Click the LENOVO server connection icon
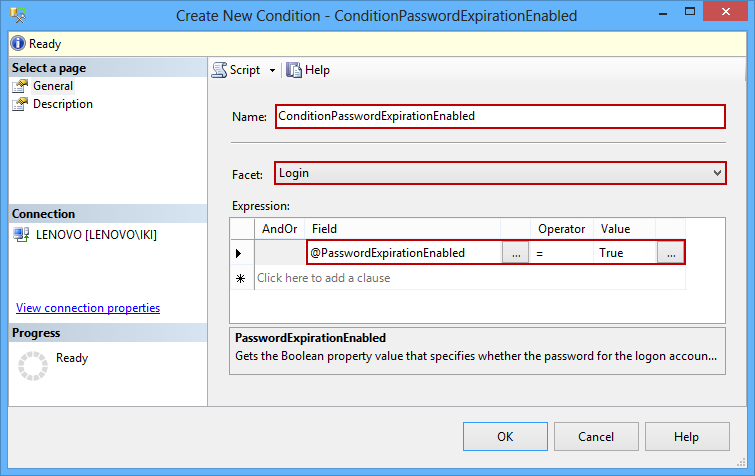755x476 pixels. tap(21, 235)
